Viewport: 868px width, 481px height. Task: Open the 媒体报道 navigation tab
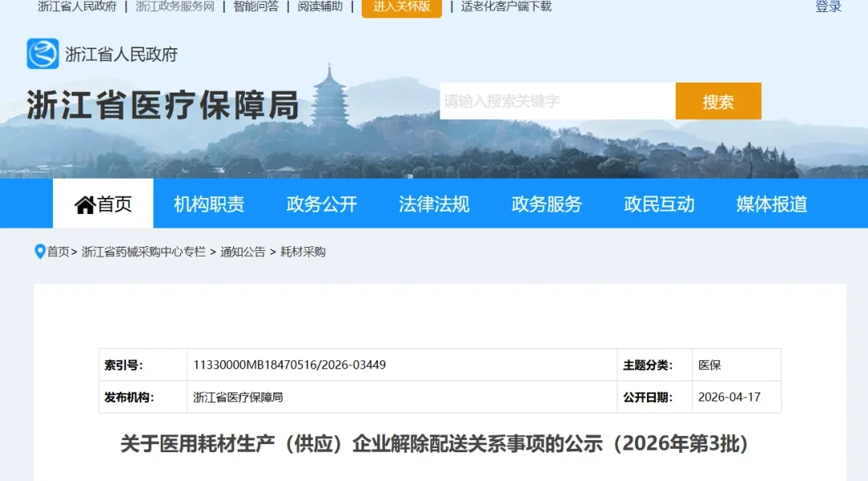click(772, 204)
